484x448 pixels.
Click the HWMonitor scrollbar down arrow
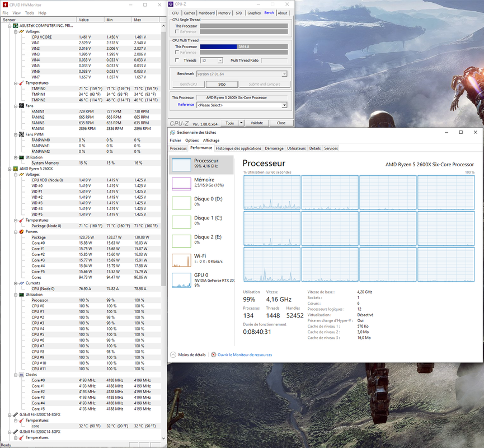pyautogui.click(x=163, y=438)
